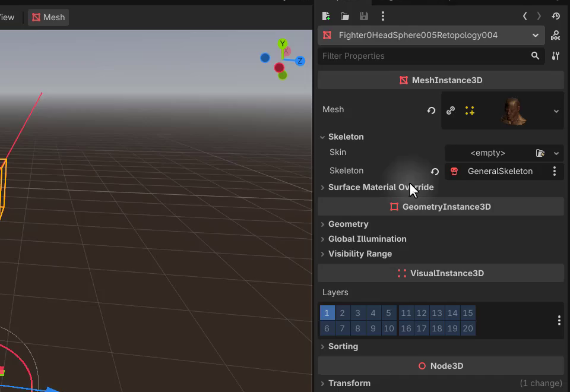Enable visual layer 13

(x=437, y=313)
